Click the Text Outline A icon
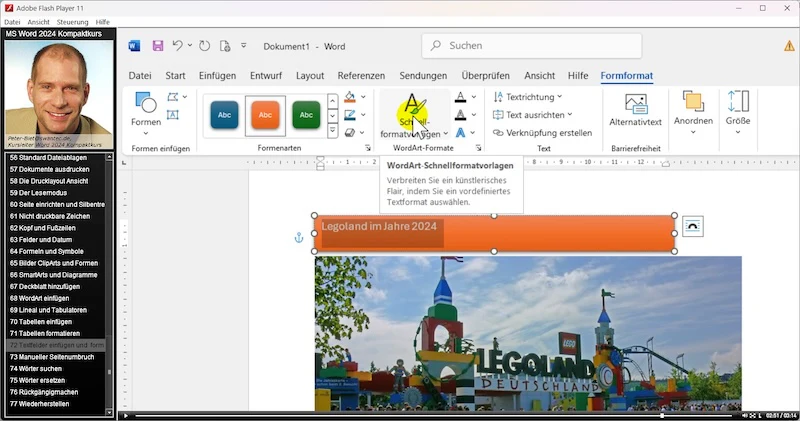Screen dimensions: 800x421 (460, 115)
